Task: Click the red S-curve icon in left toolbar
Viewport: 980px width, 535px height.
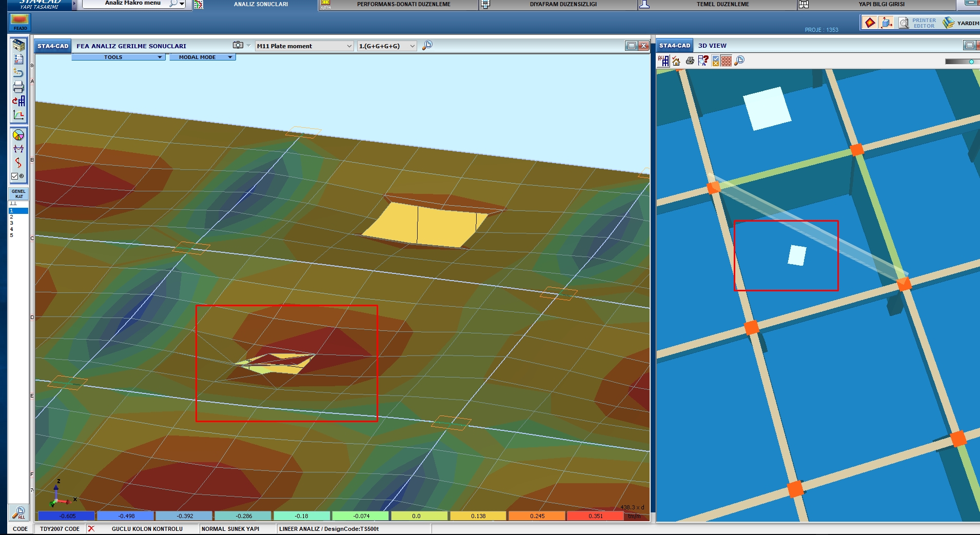Action: coord(18,163)
